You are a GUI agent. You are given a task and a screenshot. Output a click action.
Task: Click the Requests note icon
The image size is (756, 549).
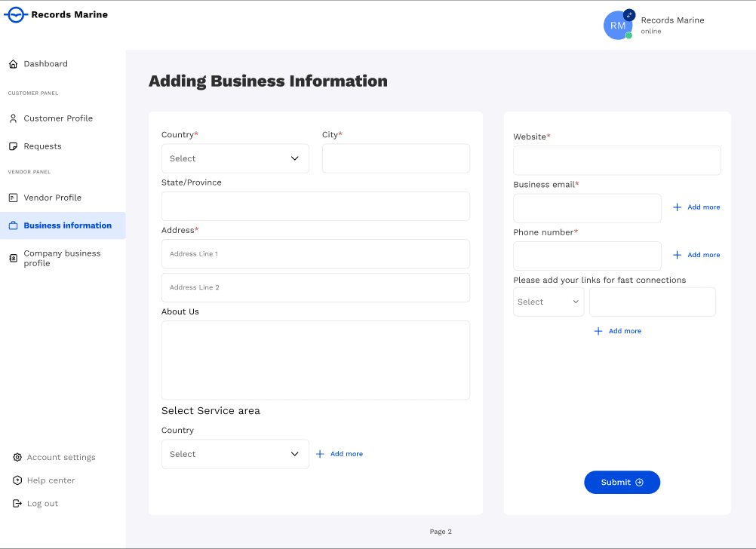[13, 146]
